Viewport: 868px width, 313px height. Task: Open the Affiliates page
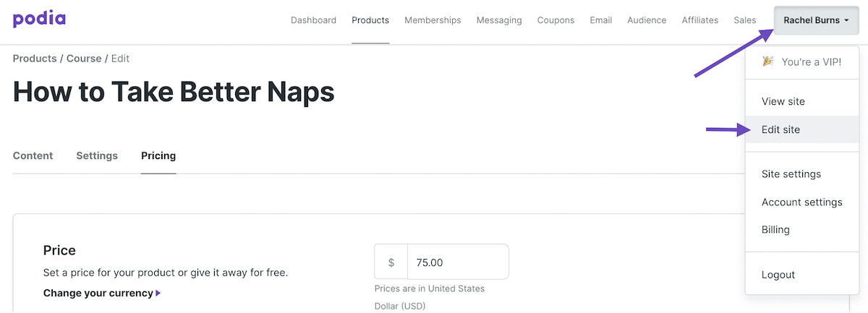[699, 20]
